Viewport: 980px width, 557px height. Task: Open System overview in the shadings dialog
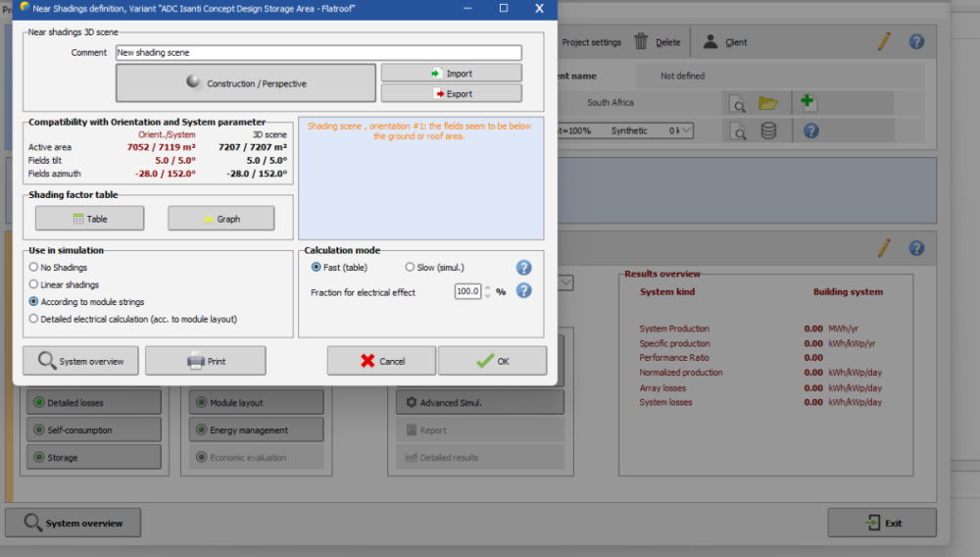pyautogui.click(x=81, y=361)
